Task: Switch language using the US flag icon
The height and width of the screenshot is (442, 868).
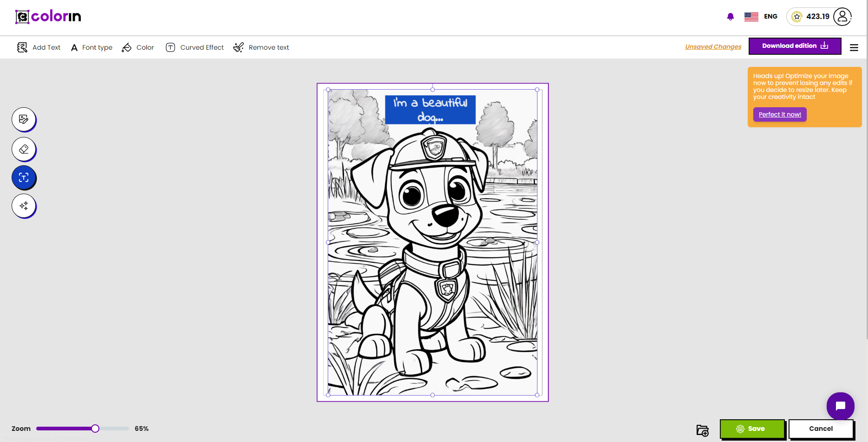Action: [x=751, y=17]
